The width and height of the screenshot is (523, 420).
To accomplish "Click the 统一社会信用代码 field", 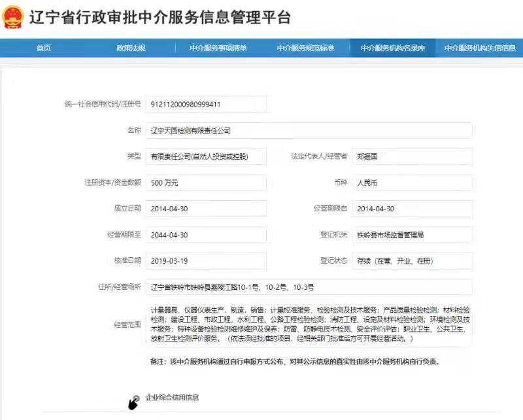I will pyautogui.click(x=206, y=104).
